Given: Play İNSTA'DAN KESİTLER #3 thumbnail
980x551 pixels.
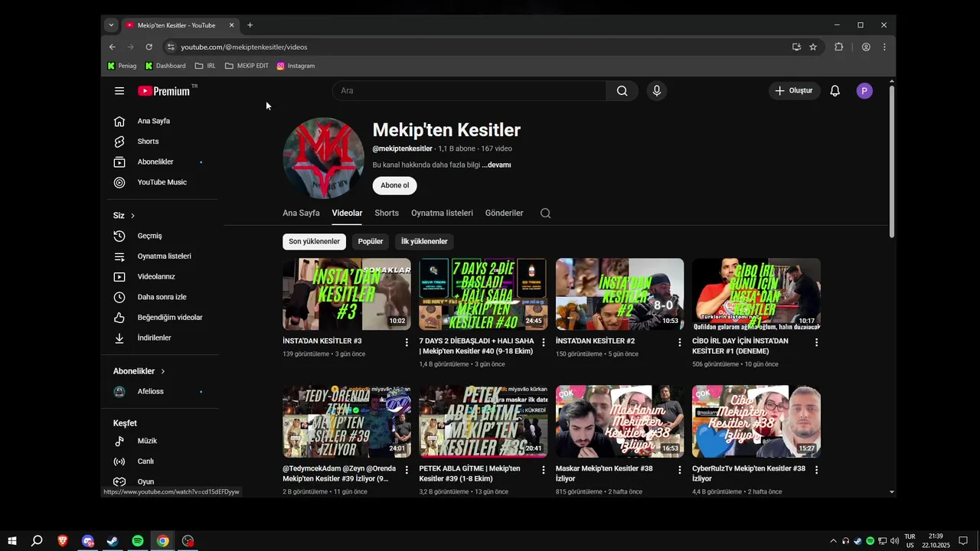Looking at the screenshot, I should pyautogui.click(x=347, y=294).
